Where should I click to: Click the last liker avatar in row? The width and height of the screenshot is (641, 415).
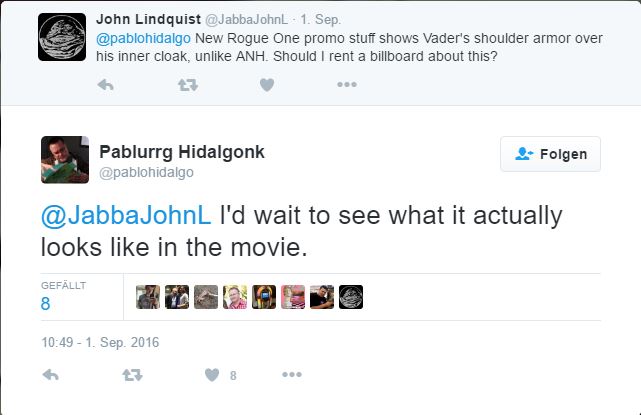(351, 296)
